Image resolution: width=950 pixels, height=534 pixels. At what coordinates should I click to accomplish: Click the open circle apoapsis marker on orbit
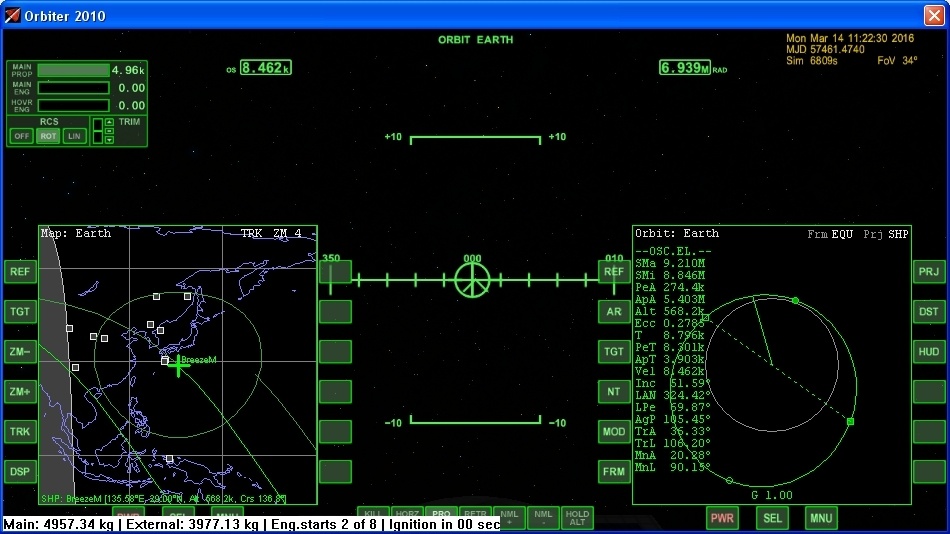coord(729,481)
